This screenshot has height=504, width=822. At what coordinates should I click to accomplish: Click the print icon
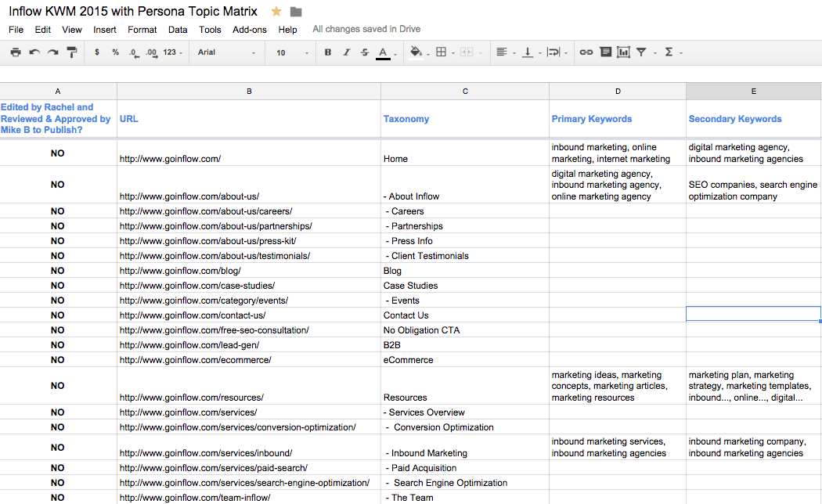(16, 52)
